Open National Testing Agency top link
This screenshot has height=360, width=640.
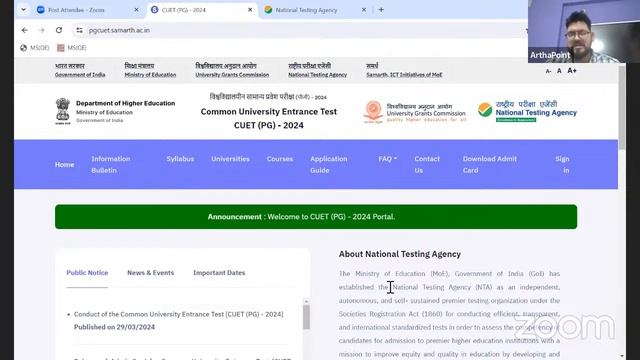[x=318, y=70]
